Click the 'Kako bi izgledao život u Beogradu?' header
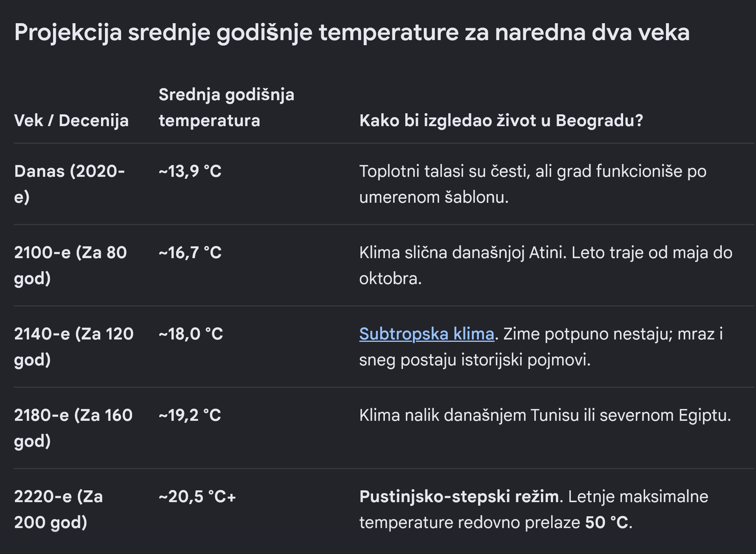 pyautogui.click(x=501, y=121)
